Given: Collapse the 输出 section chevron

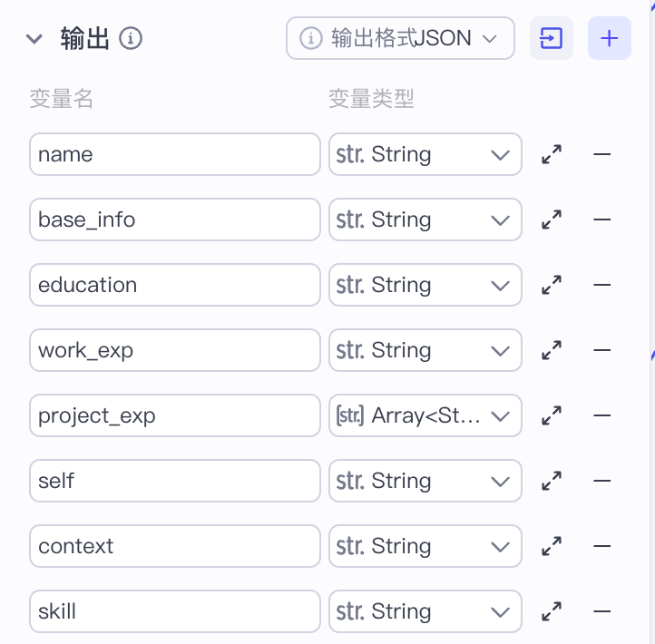Looking at the screenshot, I should click(x=34, y=38).
